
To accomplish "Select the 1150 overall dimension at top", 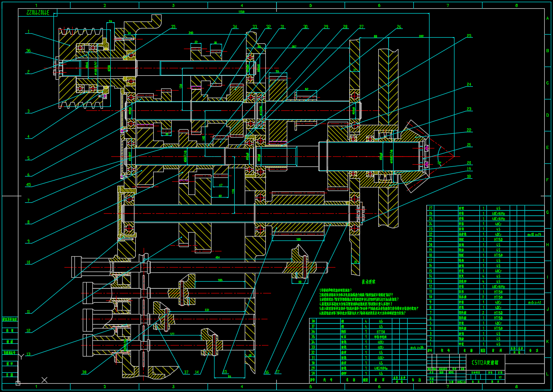I will pos(241,12).
